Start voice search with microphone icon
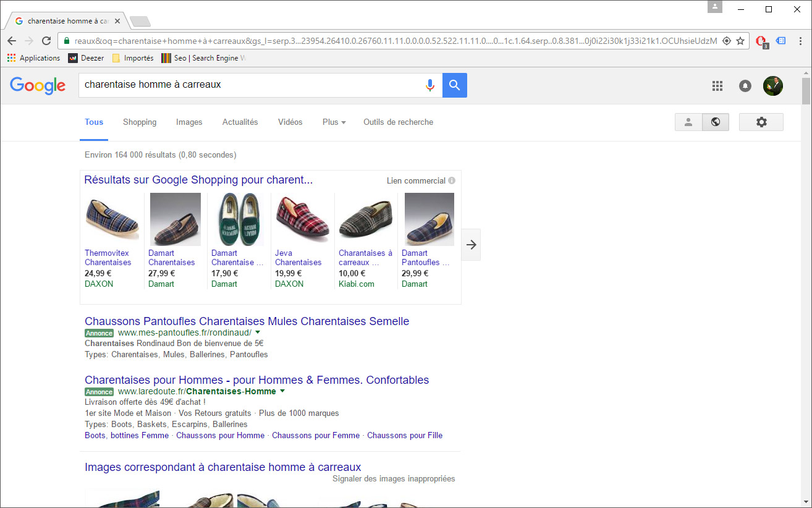The height and width of the screenshot is (508, 812). click(430, 85)
